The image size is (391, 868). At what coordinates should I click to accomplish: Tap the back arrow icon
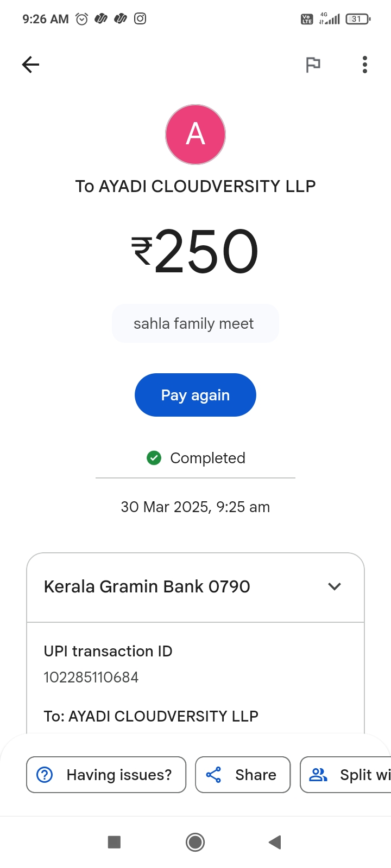tap(30, 65)
